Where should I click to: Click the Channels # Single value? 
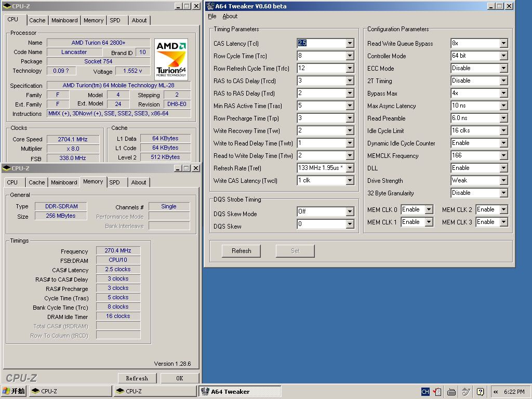tap(169, 206)
